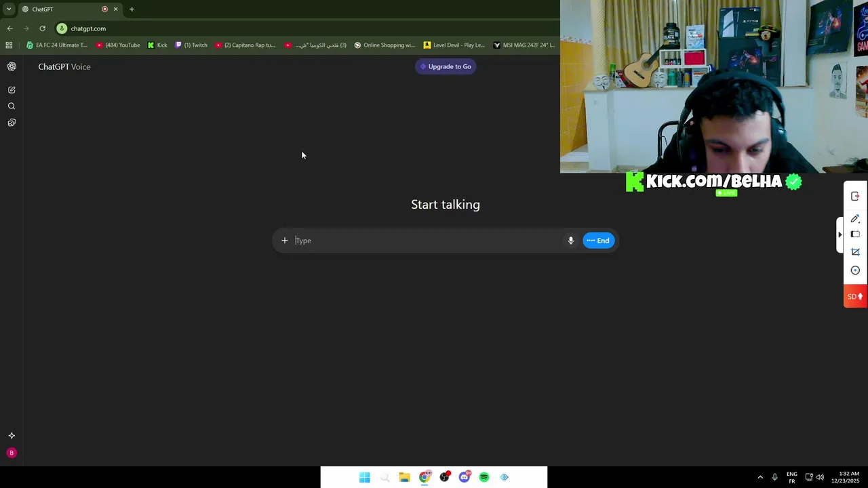Open the volume control in system tray
This screenshot has height=488, width=868.
[820, 477]
